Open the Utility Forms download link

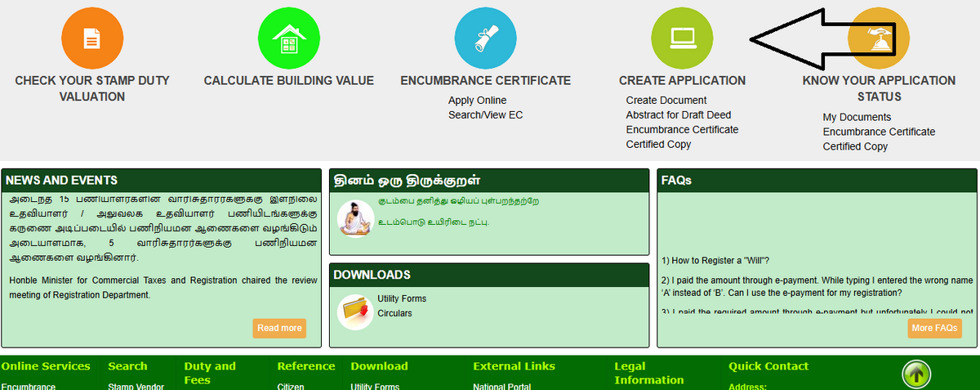(x=402, y=298)
